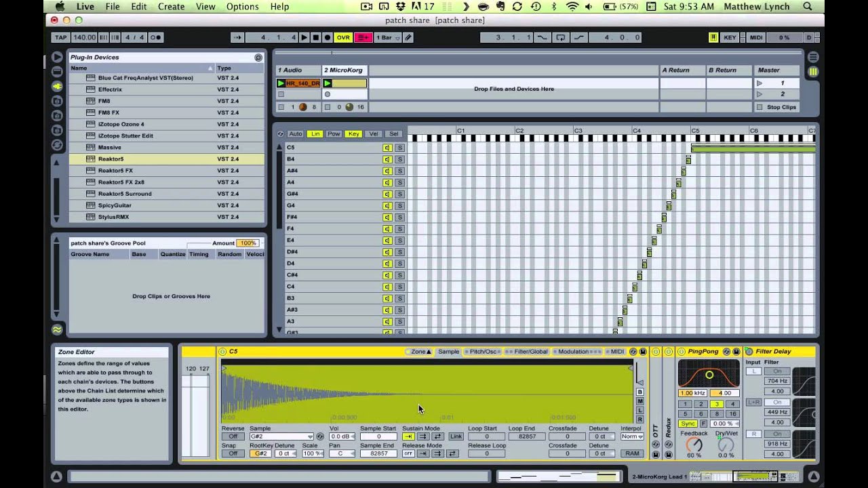Viewport: 868px width, 488px height.
Task: Open the Options menu
Action: pos(242,6)
